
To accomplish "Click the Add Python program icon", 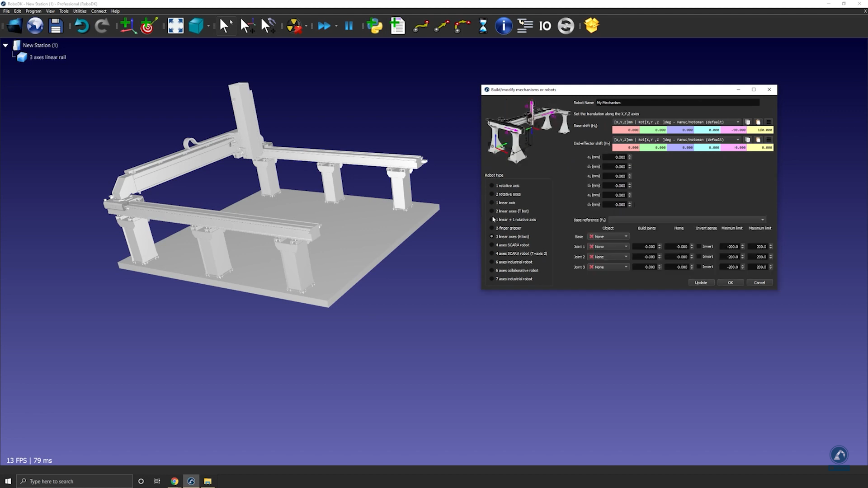I will pos(374,26).
